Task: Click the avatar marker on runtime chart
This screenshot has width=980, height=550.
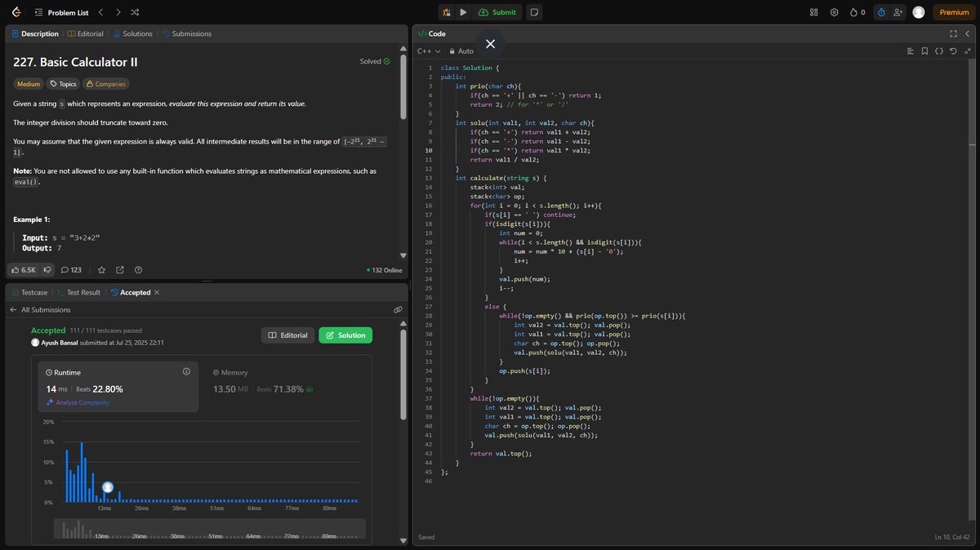Action: [x=108, y=487]
